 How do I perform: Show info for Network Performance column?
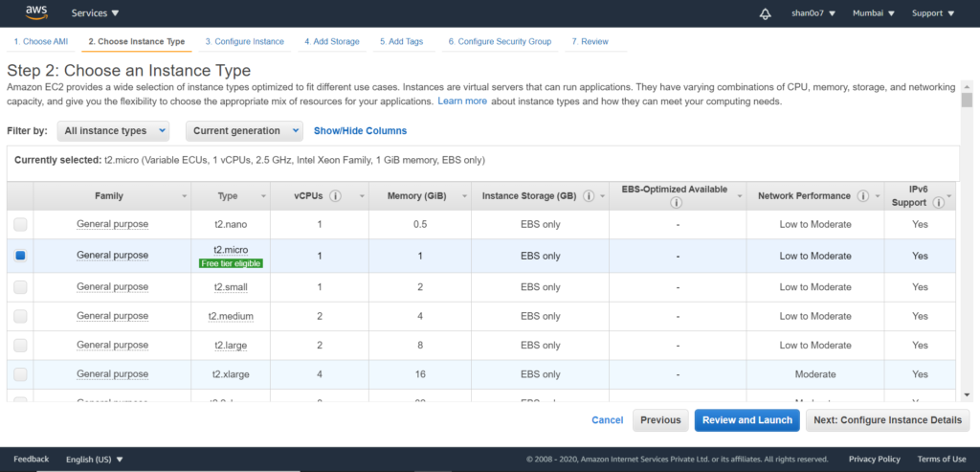coord(863,195)
